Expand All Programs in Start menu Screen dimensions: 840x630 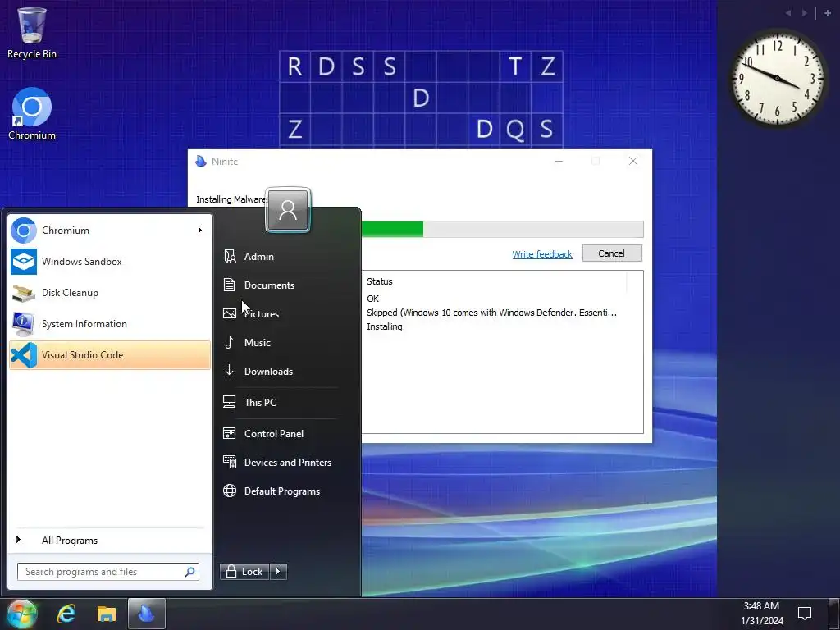110,540
